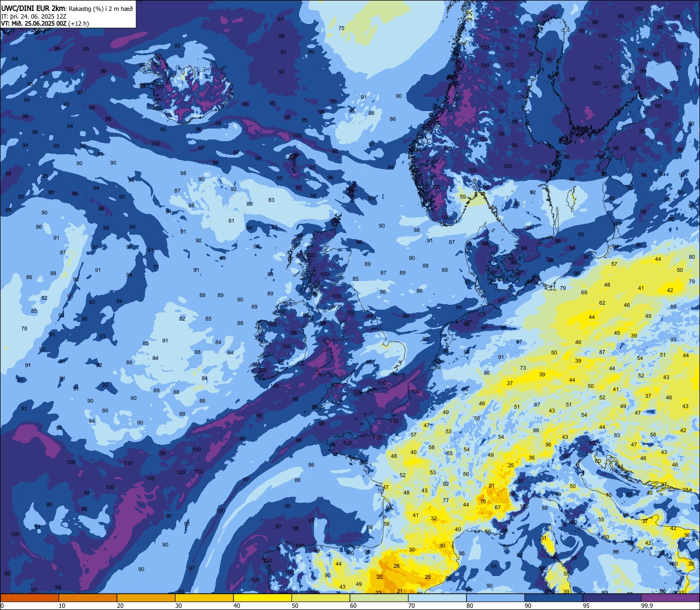700x610 pixels.
Task: Click the "Rakastig (%) í 2 m hæð" label
Action: 101,8
